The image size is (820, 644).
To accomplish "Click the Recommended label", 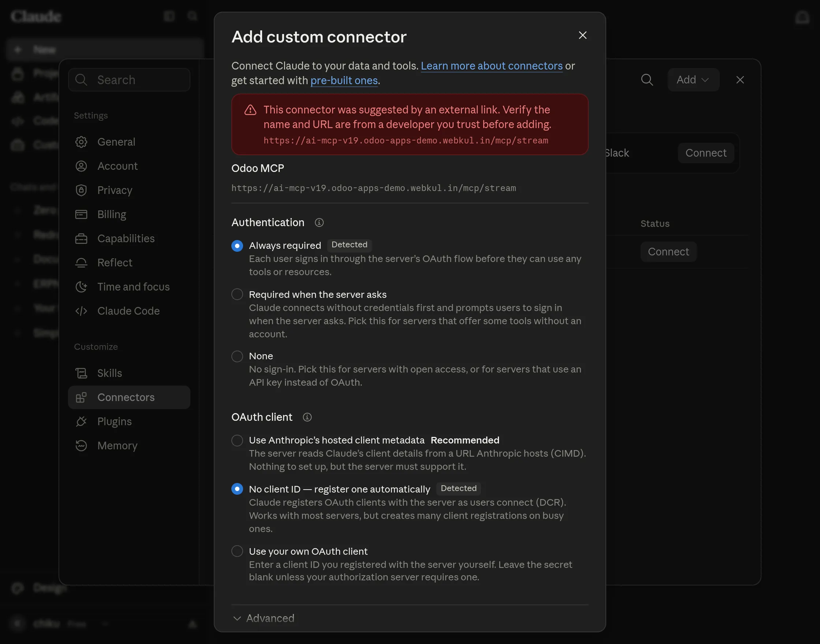I will pyautogui.click(x=465, y=441).
